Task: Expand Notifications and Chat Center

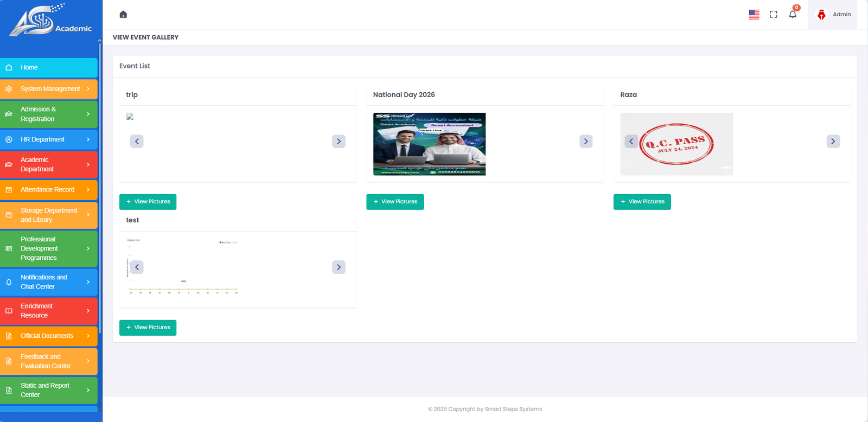Action: click(x=49, y=282)
